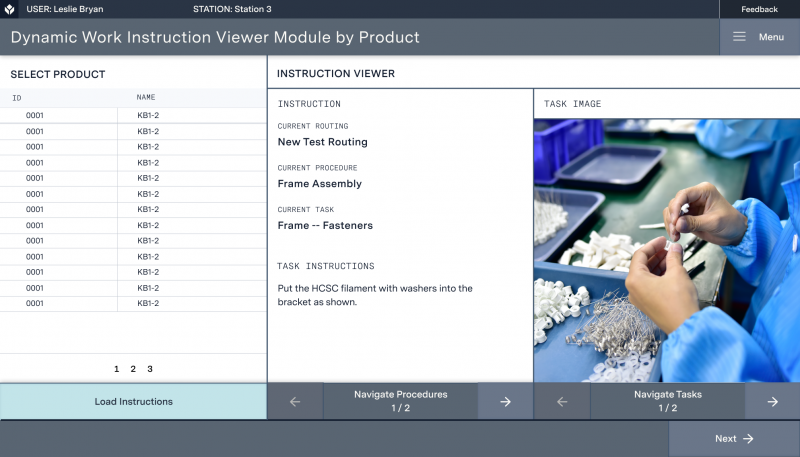Click the task image of fastener assembly
The height and width of the screenshot is (457, 800).
[666, 250]
